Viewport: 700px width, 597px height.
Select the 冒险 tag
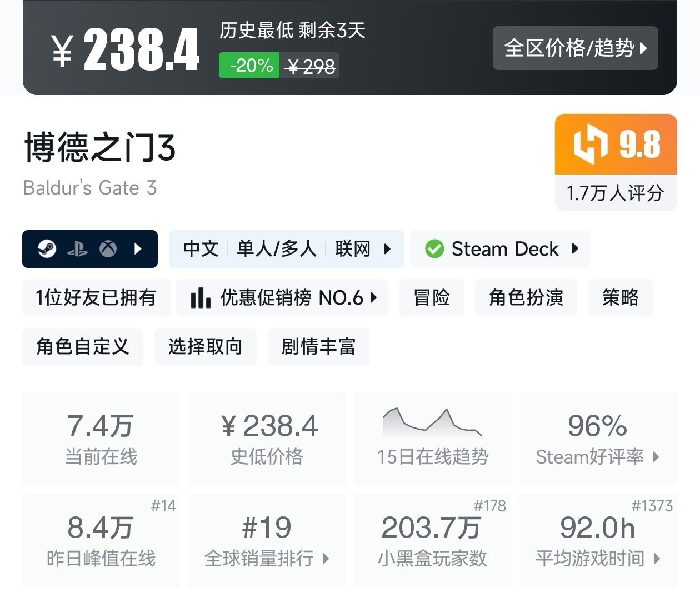point(432,298)
